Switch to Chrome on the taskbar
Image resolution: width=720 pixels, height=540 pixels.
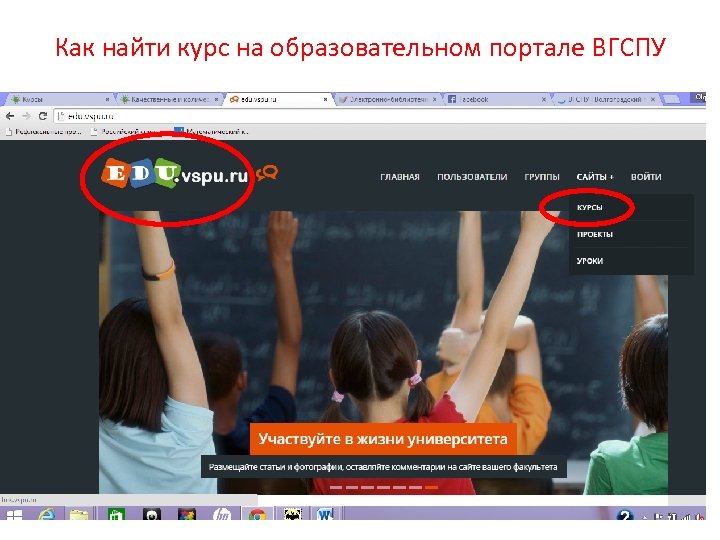[x=257, y=515]
